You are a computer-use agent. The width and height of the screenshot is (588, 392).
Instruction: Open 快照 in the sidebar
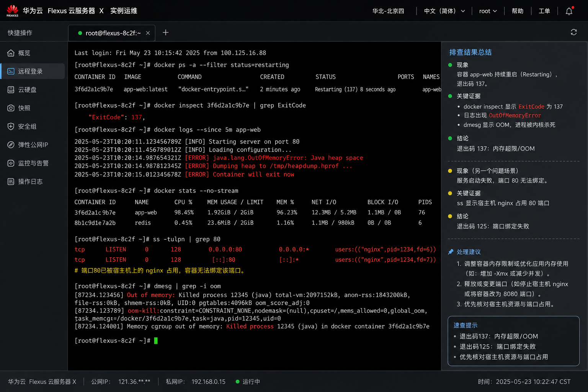point(33,108)
